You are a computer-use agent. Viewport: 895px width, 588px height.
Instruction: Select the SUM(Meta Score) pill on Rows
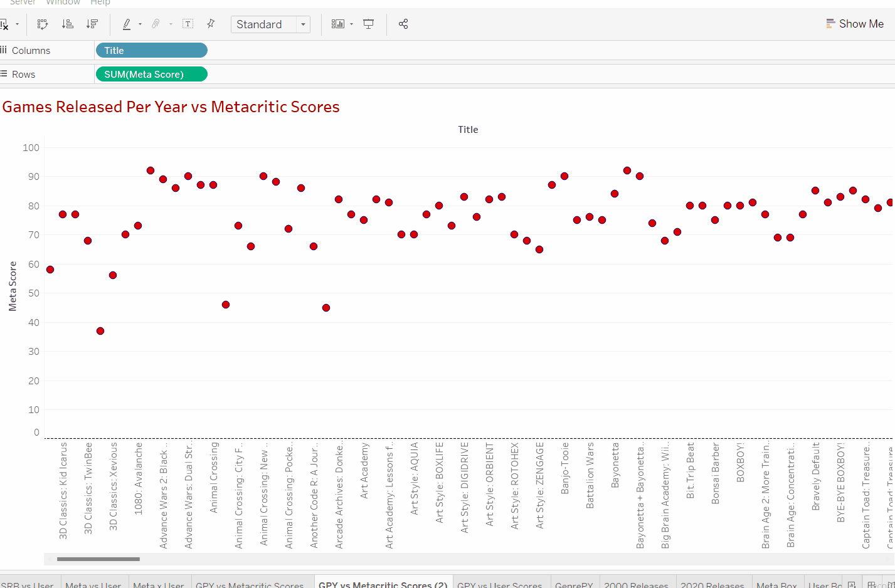151,74
